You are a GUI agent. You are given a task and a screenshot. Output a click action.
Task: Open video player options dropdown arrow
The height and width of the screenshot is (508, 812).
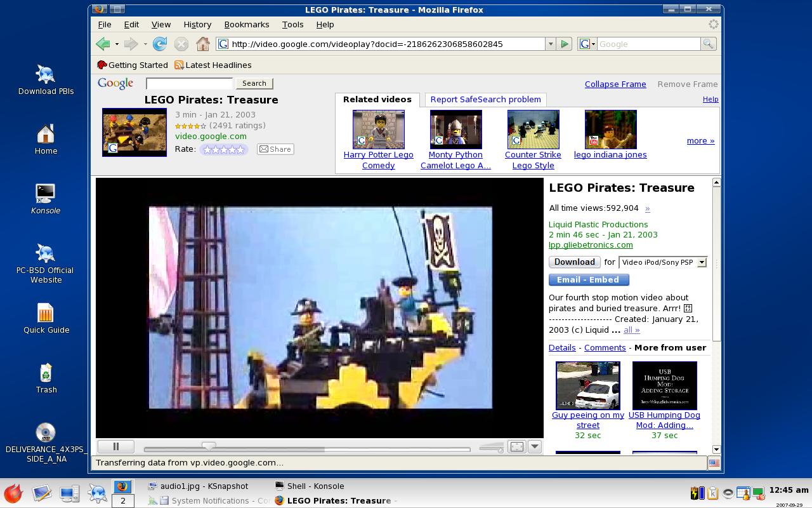coord(535,446)
